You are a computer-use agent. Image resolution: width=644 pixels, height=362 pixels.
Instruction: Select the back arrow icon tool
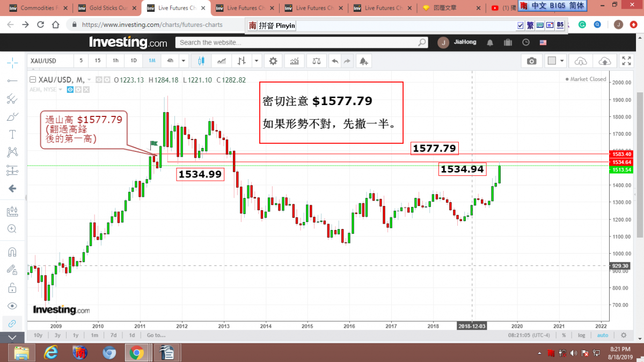[12, 188]
